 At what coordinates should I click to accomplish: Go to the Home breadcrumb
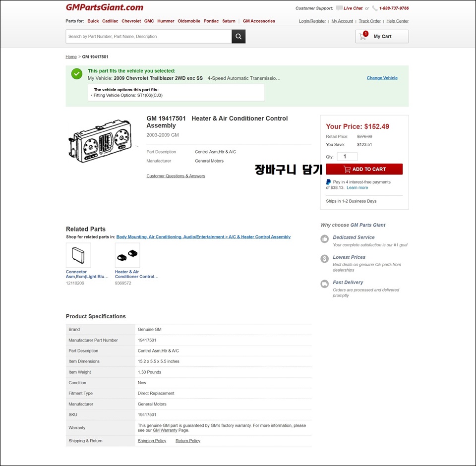coord(71,57)
